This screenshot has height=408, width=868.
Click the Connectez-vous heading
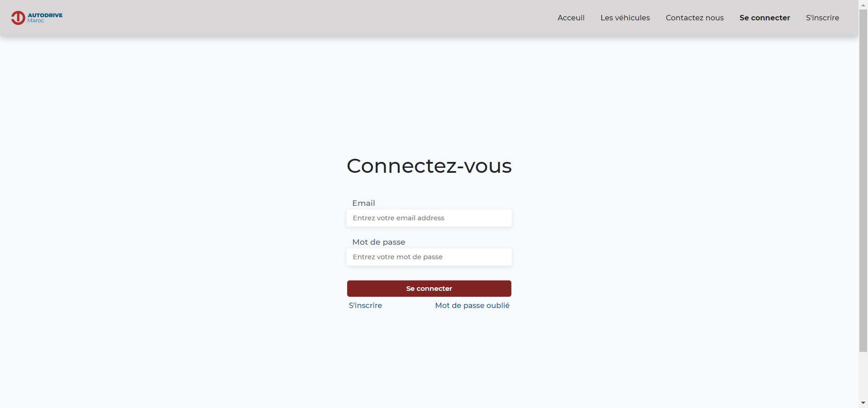pyautogui.click(x=429, y=166)
